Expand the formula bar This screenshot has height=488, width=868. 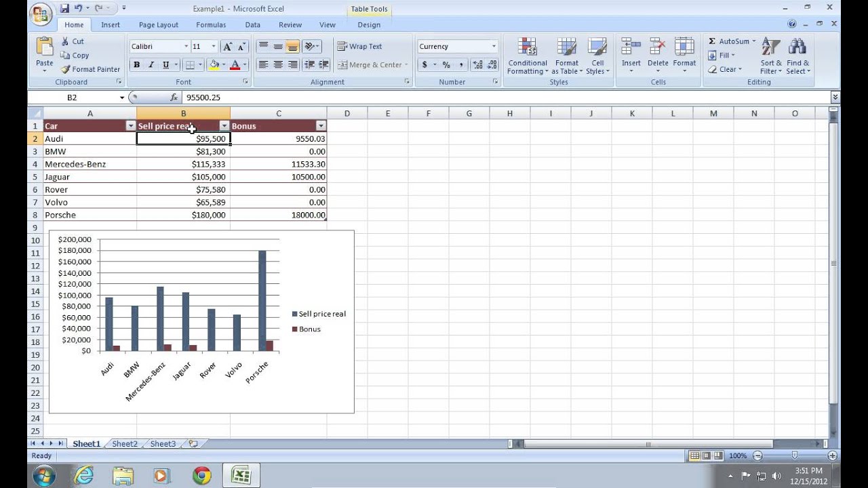pos(835,98)
